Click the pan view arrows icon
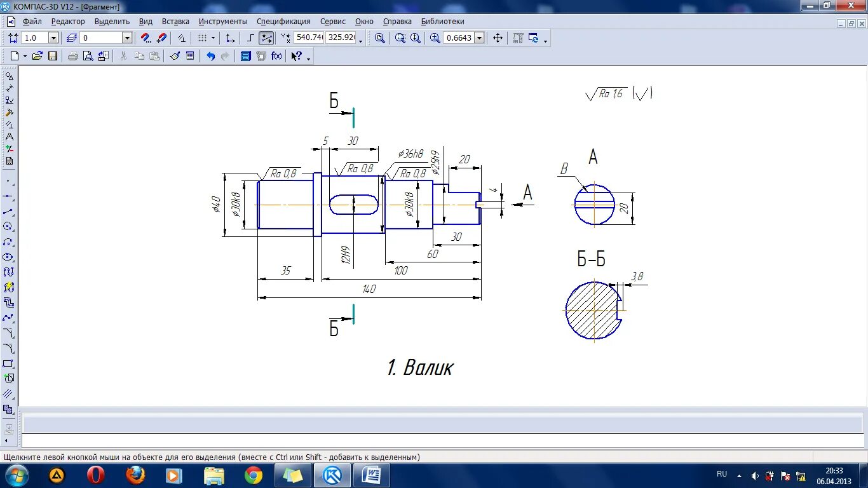Image resolution: width=868 pixels, height=488 pixels. pyautogui.click(x=498, y=38)
